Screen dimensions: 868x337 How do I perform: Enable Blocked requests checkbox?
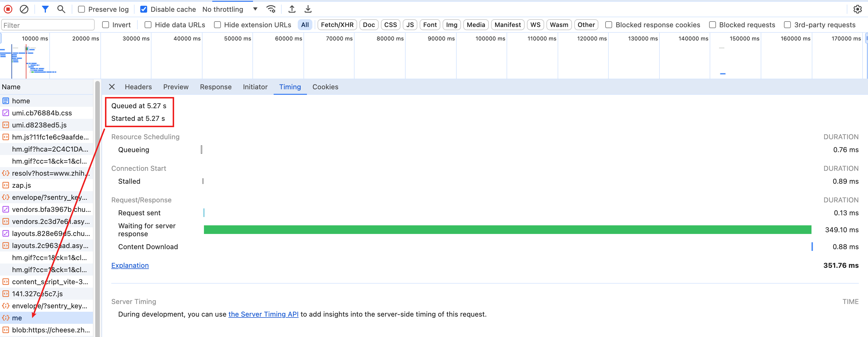tap(712, 25)
